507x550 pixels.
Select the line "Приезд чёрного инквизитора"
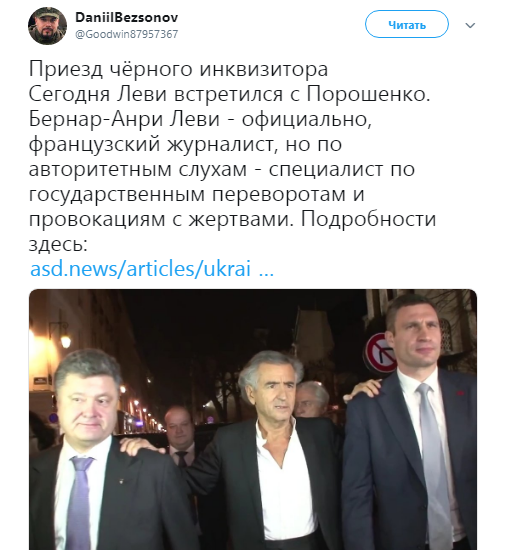[x=178, y=69]
